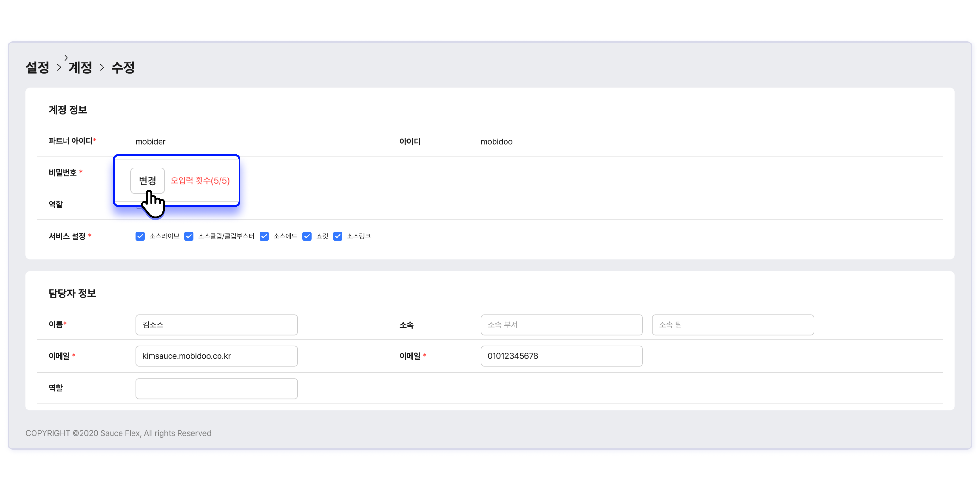The image size is (980, 491).
Task: Focus the 소속 부서 input field
Action: 561,324
